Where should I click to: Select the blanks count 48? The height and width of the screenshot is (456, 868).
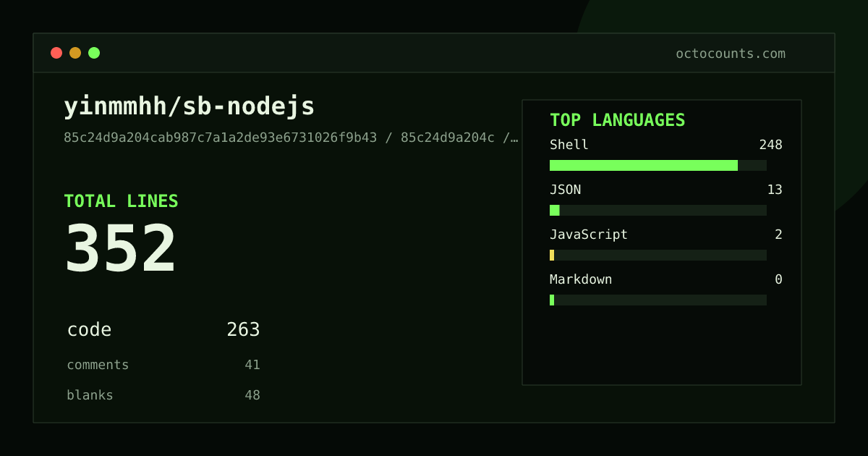pos(252,395)
